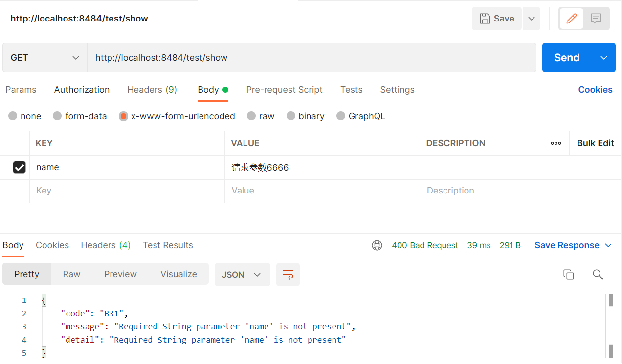Click the three-dot options in key-value table
622x364 pixels.
click(555, 143)
